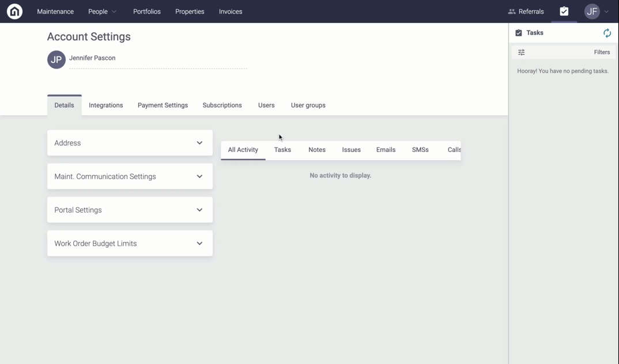Click the Filters button
619x364 pixels.
click(x=602, y=52)
